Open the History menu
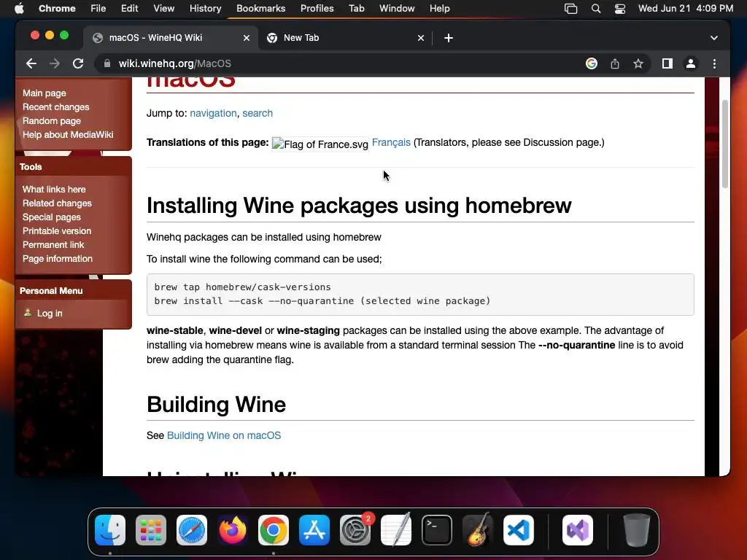The height and width of the screenshot is (560, 747). (205, 9)
